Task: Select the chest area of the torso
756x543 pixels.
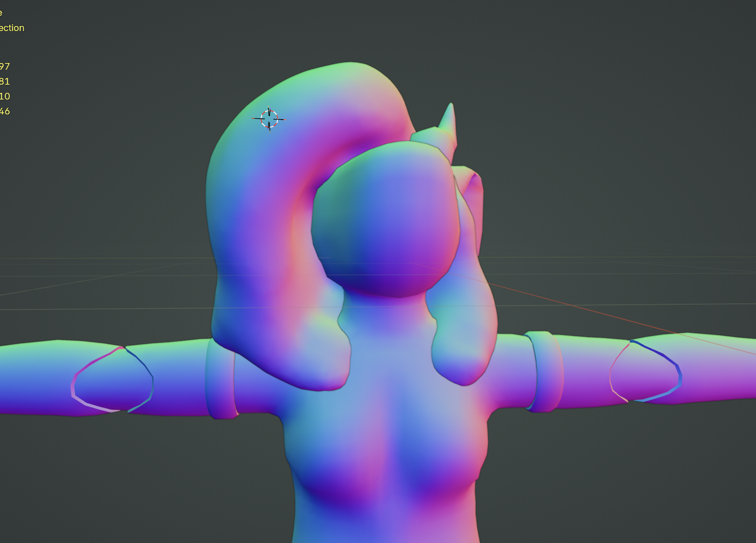Action: click(385, 447)
